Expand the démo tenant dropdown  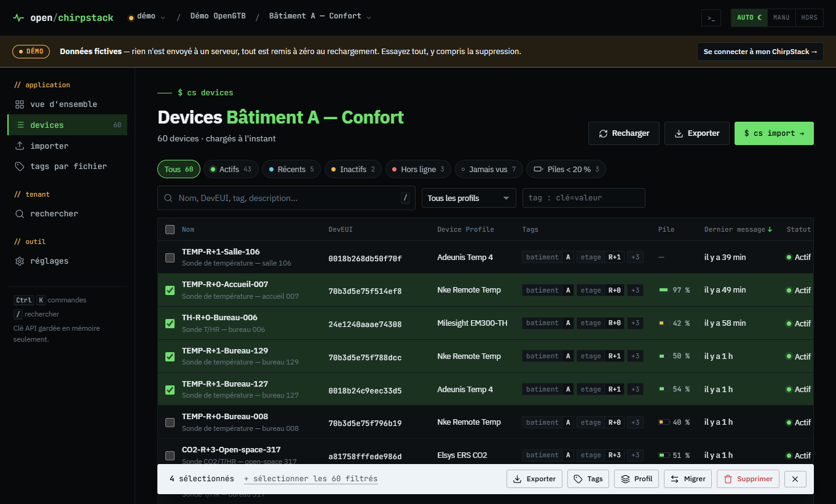147,17
